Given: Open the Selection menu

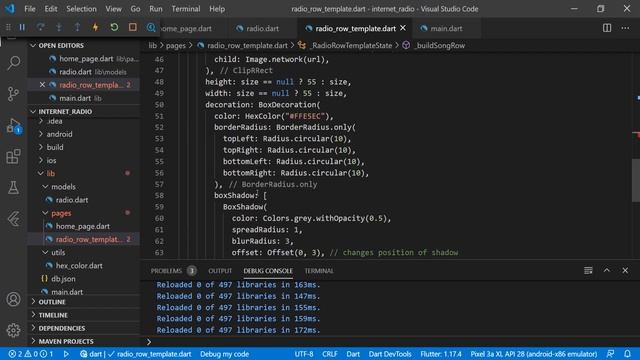Looking at the screenshot, I should [81, 9].
